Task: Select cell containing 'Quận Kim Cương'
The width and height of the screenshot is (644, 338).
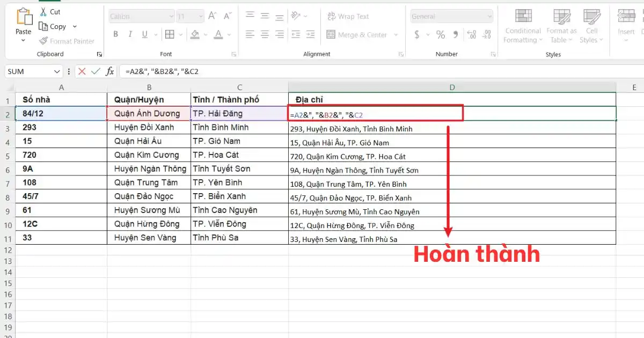Action: (149, 155)
